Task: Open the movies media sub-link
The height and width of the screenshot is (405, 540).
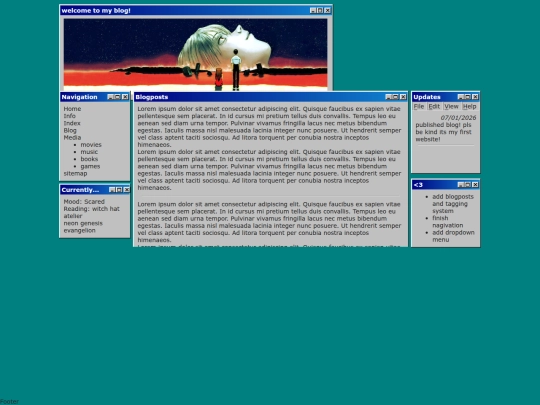Action: (x=91, y=145)
